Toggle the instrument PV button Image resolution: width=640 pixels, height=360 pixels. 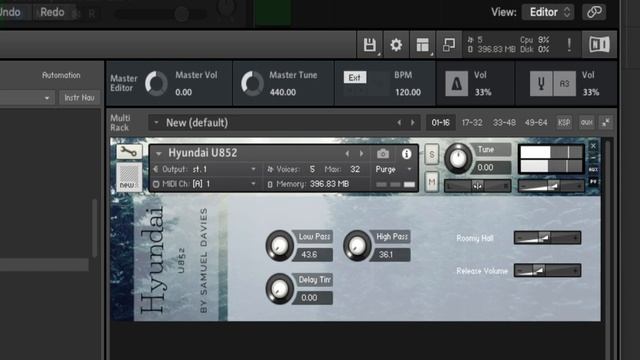click(593, 181)
